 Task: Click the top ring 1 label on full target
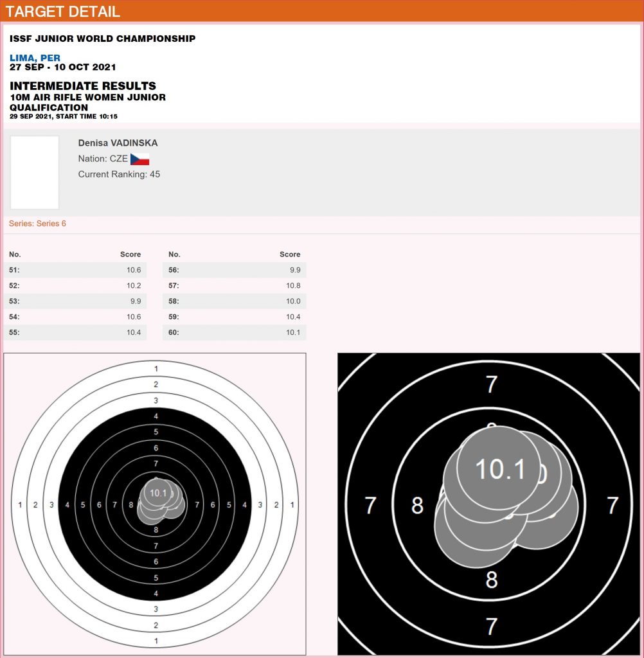click(x=156, y=368)
